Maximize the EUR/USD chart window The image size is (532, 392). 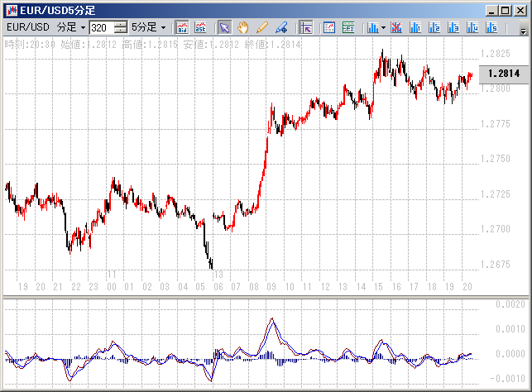coord(505,11)
